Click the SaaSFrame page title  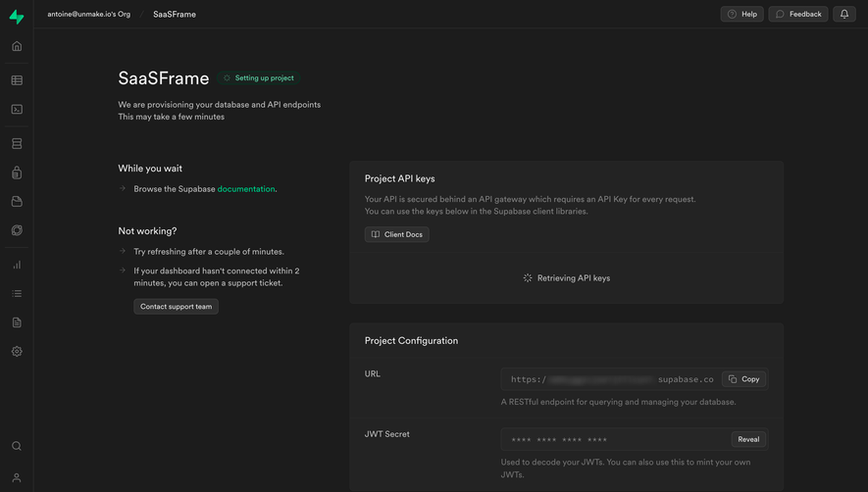click(164, 78)
